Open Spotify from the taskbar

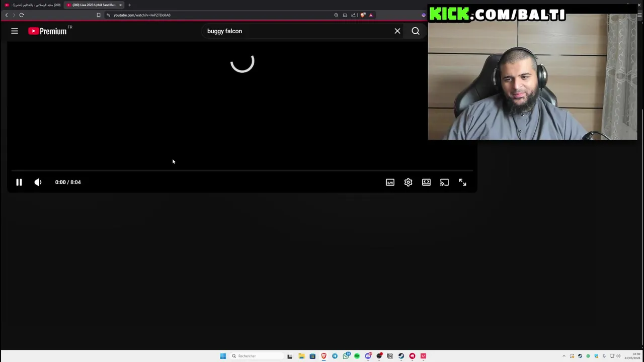(x=357, y=356)
